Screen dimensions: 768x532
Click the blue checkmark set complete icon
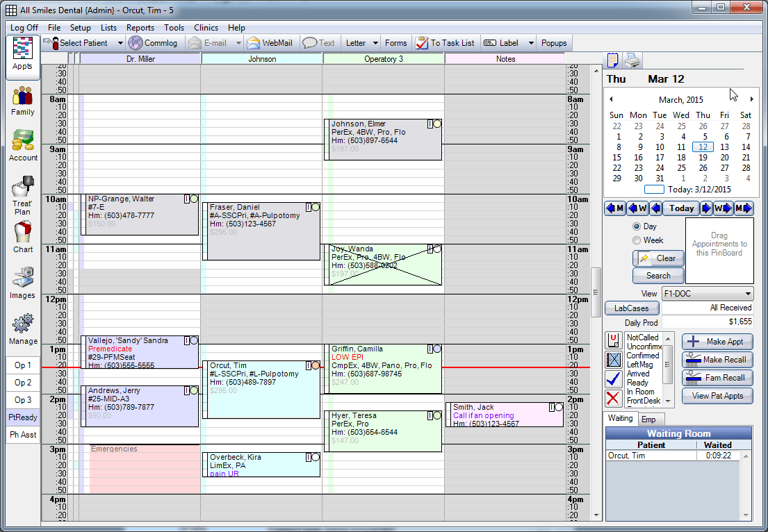coord(614,379)
